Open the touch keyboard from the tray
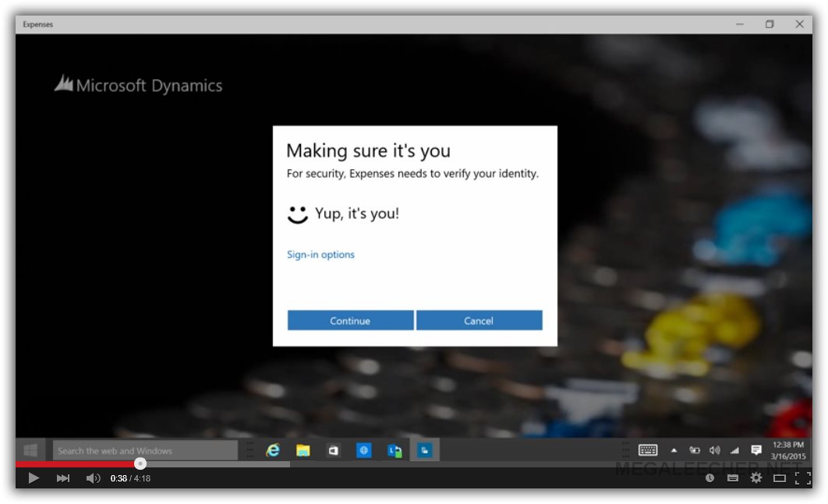The image size is (828, 504). pos(648,449)
